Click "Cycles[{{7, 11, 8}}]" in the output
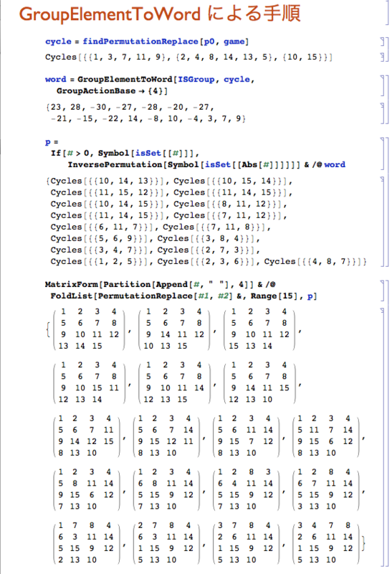Screen dimensions: 392x574 point(214,227)
